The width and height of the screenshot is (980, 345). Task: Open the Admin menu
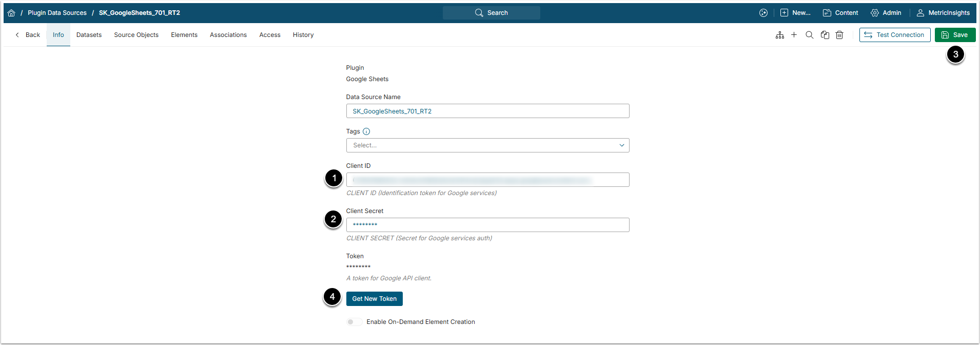pyautogui.click(x=886, y=13)
